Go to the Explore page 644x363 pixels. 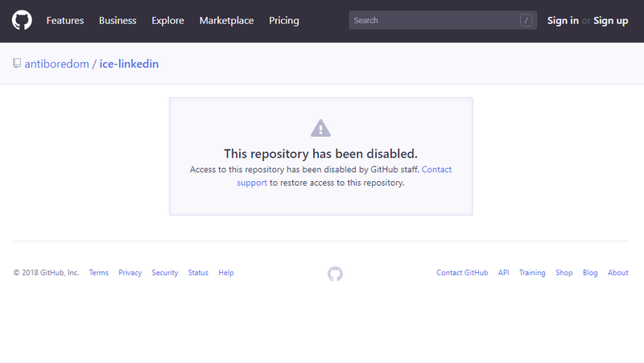pyautogui.click(x=167, y=21)
